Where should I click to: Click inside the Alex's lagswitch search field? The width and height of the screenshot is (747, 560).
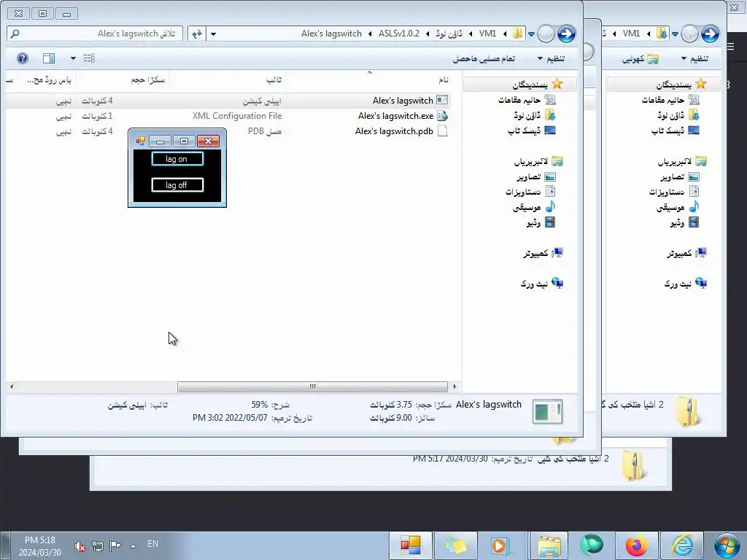(x=96, y=34)
